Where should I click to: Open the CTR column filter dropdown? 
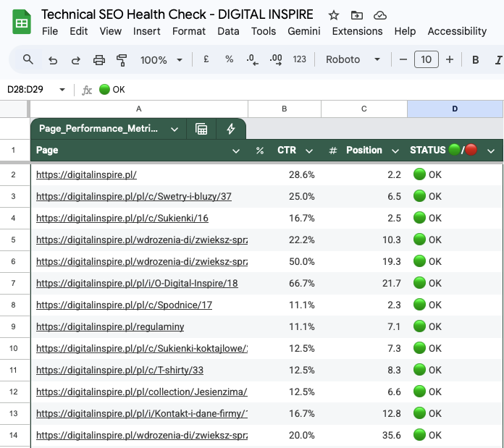point(309,151)
